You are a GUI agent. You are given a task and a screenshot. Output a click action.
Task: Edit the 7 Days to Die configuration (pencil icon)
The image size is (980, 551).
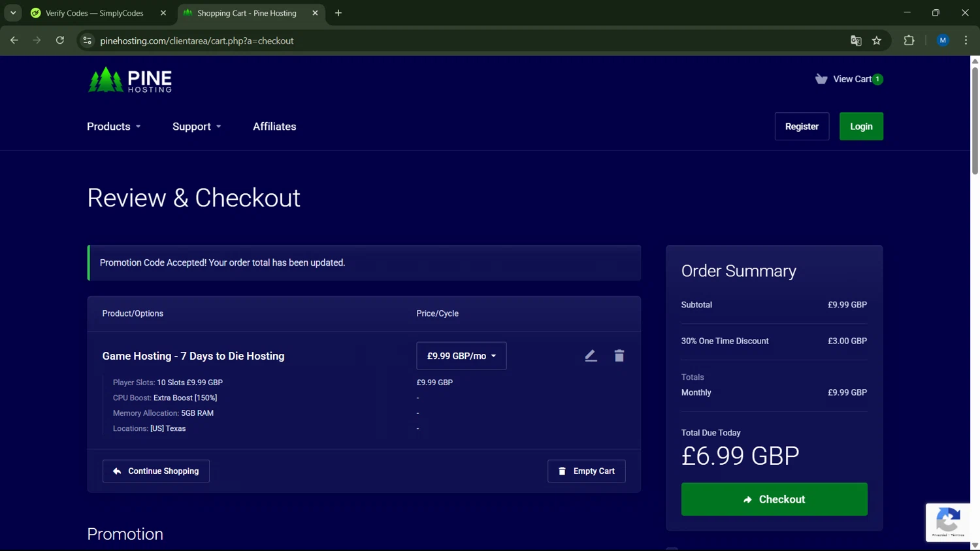(x=591, y=356)
